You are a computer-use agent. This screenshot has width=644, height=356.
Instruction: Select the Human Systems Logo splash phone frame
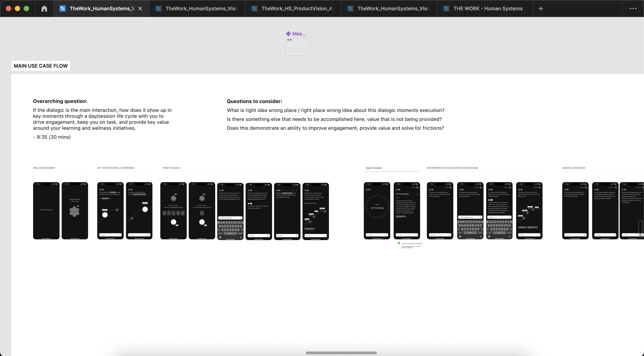click(x=46, y=210)
